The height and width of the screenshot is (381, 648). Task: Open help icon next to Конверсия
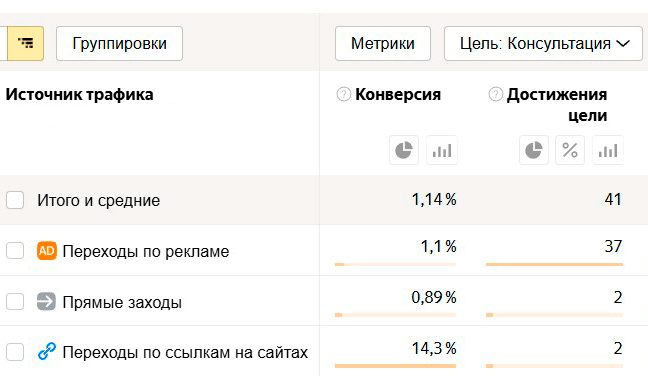(x=343, y=94)
